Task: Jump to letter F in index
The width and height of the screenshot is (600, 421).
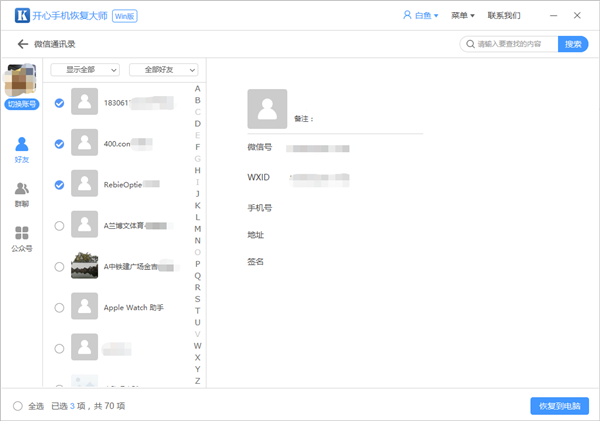Action: point(197,147)
